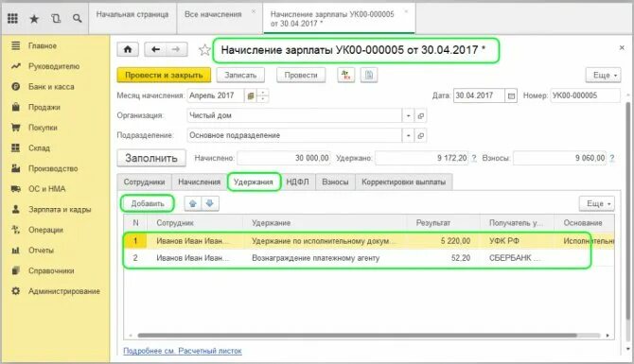Click Провести button
This screenshot has width=634, height=364.
[301, 75]
